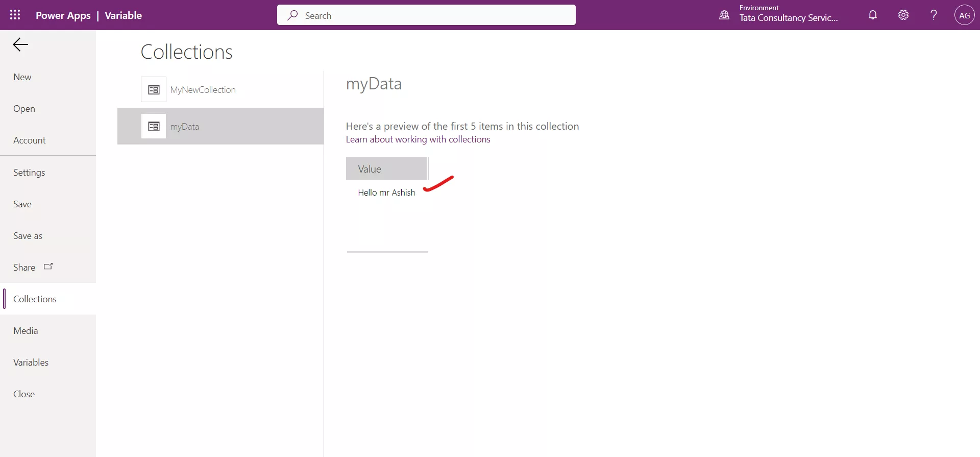This screenshot has width=980, height=457.
Task: Click the environment globe icon
Action: click(x=724, y=15)
